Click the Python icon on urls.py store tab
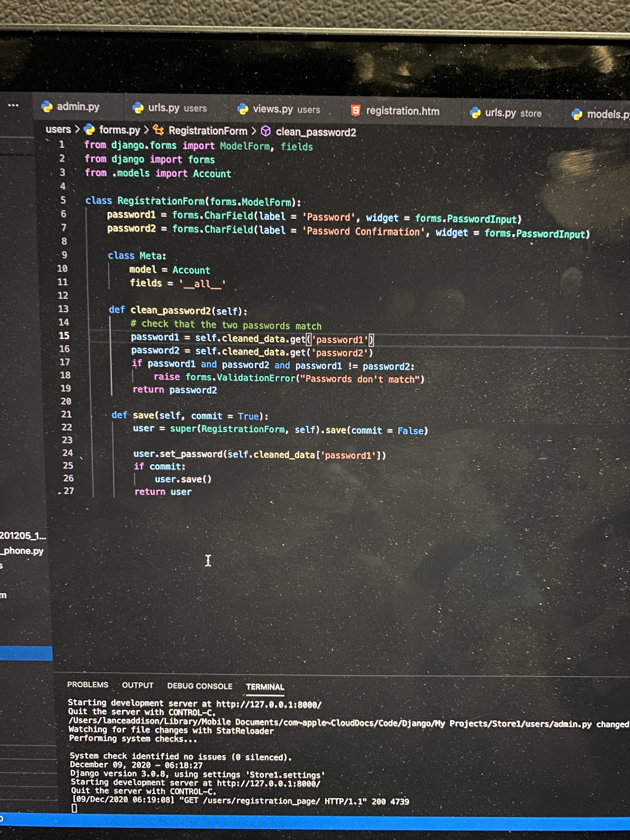Viewport: 630px width, 840px height. pyautogui.click(x=475, y=113)
